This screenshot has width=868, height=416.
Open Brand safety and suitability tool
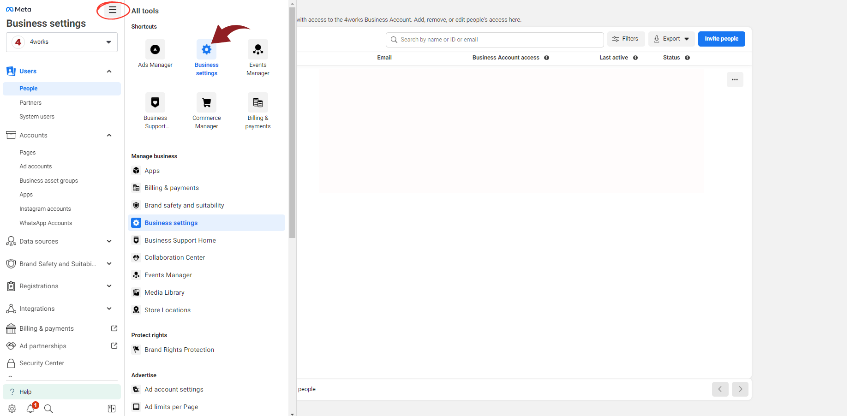pos(206,205)
